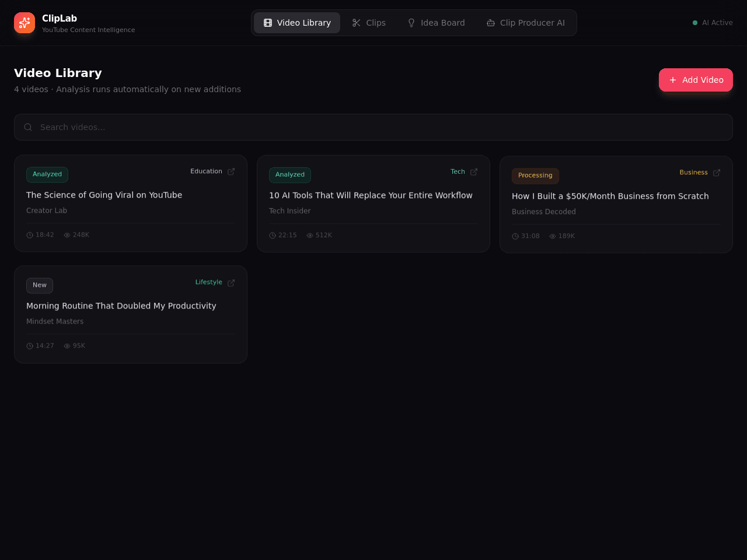
Task: Click the ClipLab brand name
Action: tap(60, 18)
